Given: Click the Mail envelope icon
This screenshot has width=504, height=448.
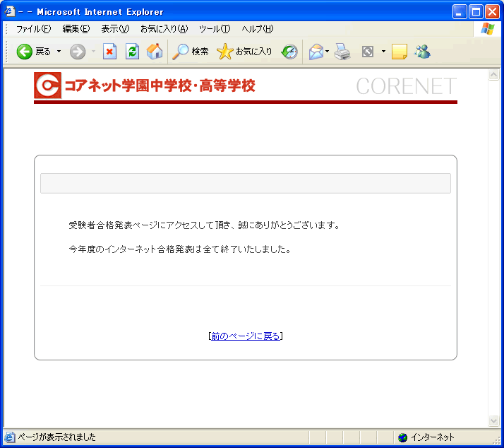Looking at the screenshot, I should click(316, 52).
